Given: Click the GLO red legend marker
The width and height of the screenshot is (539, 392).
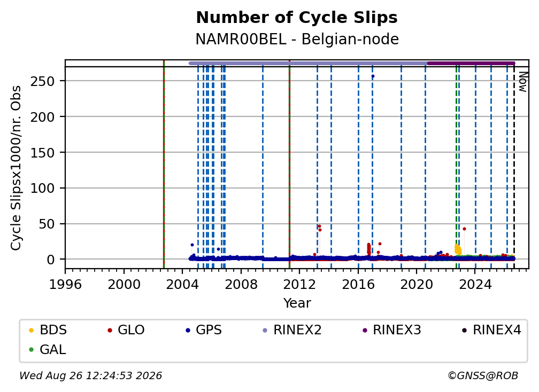Looking at the screenshot, I should coord(110,330).
